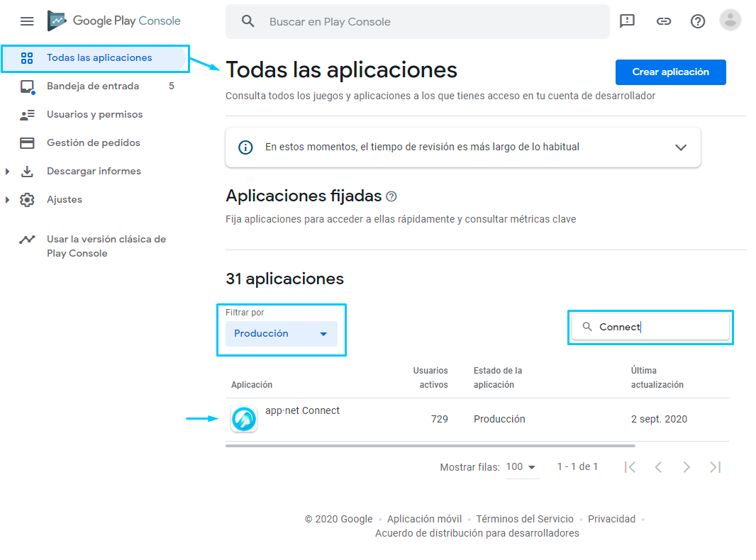756x560 pixels.
Task: Click the feedback icon in top bar
Action: pyautogui.click(x=627, y=21)
